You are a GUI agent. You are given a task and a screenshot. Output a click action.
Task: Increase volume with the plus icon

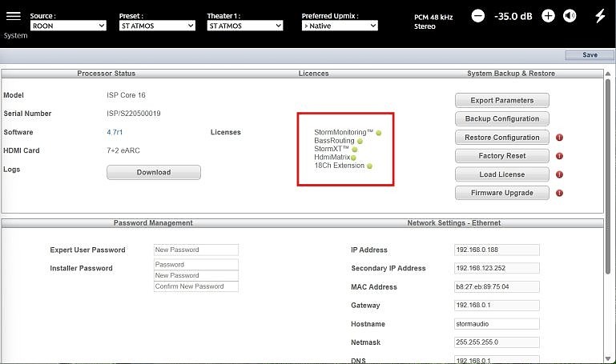click(548, 16)
